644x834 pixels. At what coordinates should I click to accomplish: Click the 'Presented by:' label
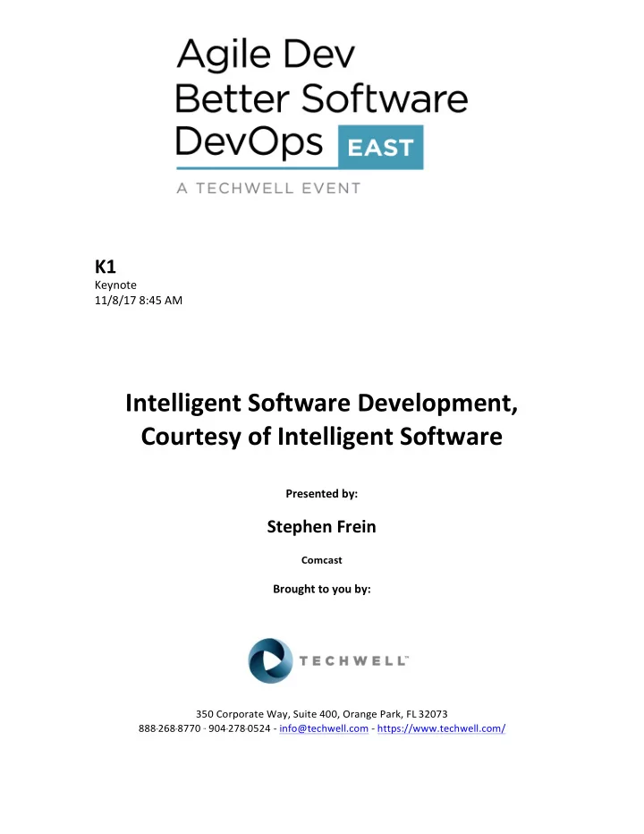tap(321, 494)
